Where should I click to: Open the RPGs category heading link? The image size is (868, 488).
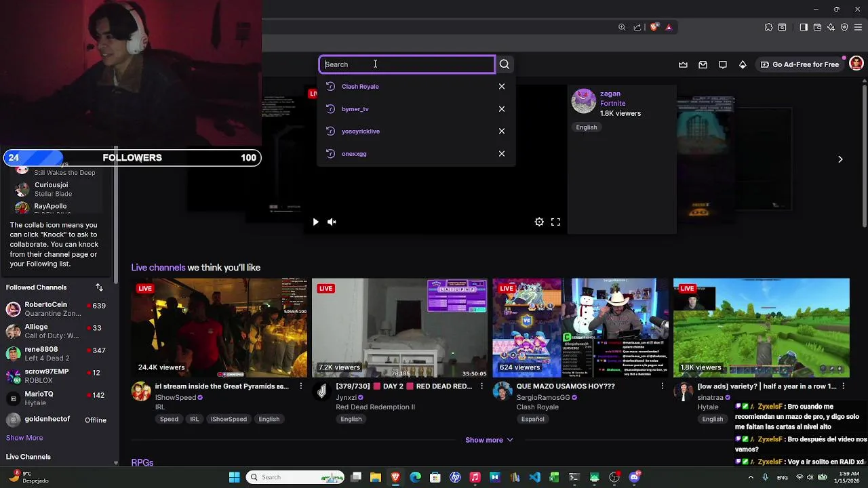pyautogui.click(x=142, y=462)
